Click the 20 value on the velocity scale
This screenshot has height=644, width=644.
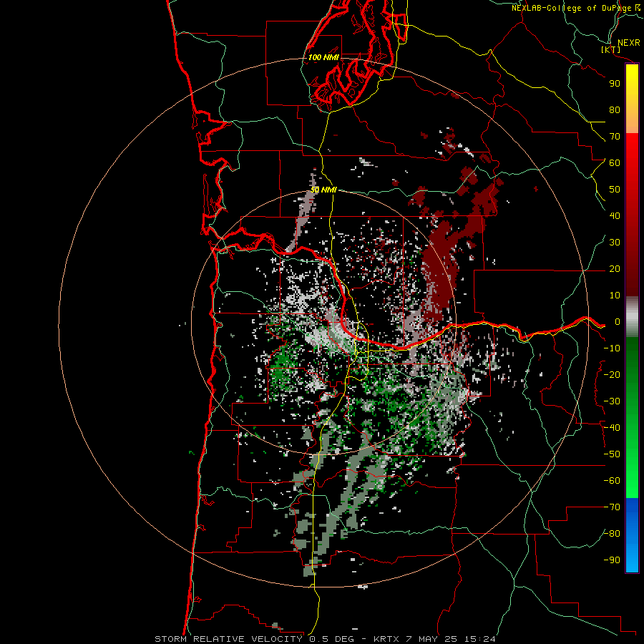(615, 268)
